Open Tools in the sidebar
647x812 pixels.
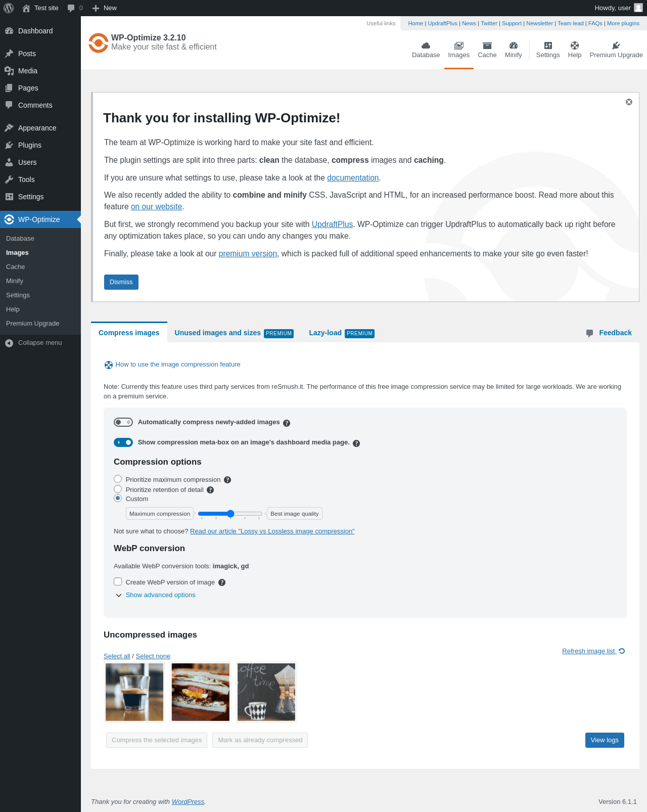[x=40, y=179]
